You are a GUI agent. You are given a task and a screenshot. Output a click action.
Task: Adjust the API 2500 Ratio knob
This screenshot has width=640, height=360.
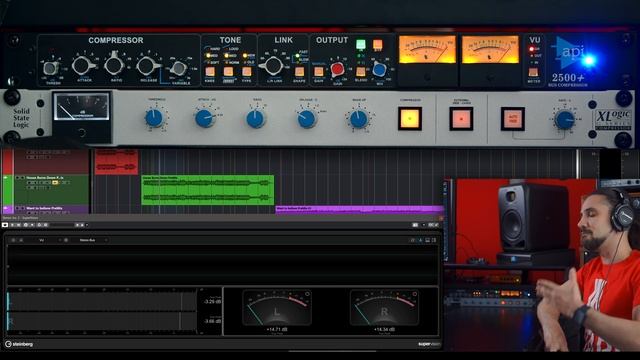tap(114, 65)
